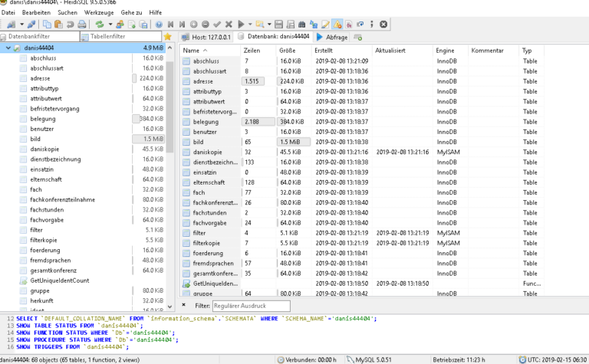
Task: Open dropdown arrow next to run button
Action: (249, 25)
